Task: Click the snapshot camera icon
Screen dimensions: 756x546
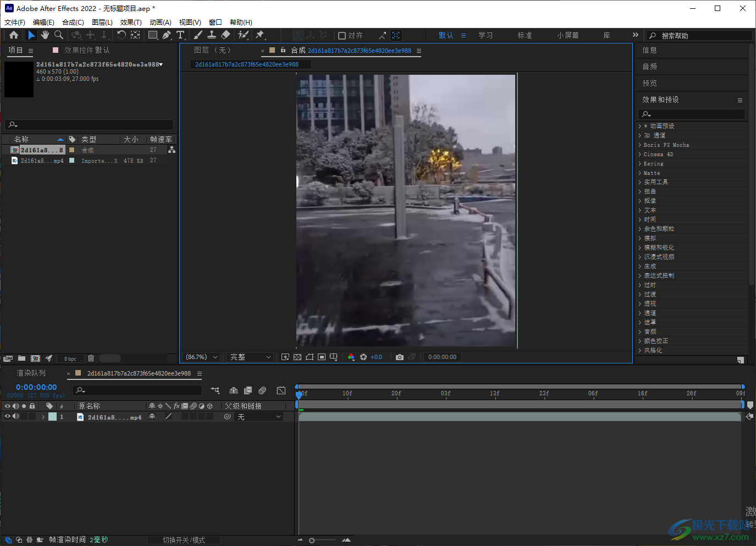Action: coord(400,357)
